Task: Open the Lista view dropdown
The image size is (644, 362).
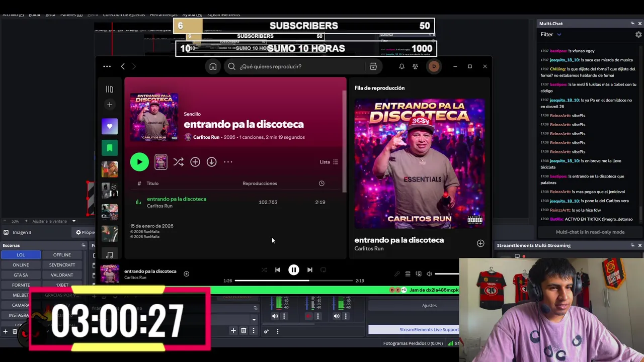Action: (329, 162)
